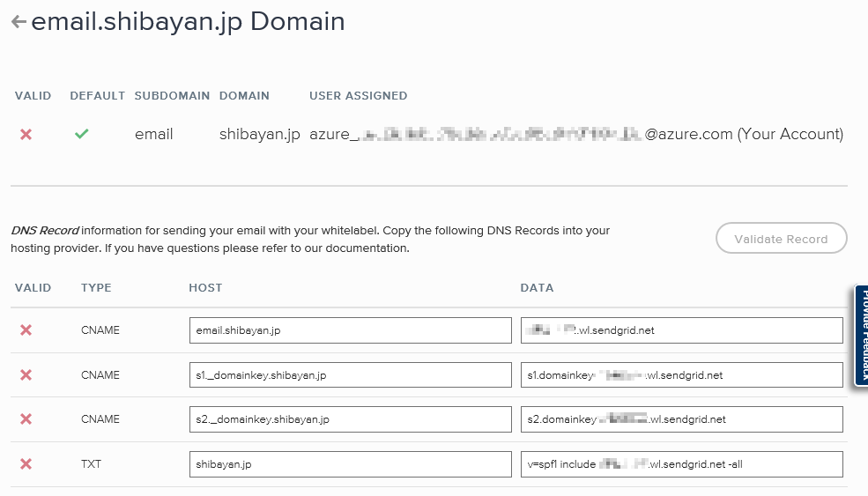Select the shibayan.jp TXT host field
The image size is (868, 496).
click(350, 464)
